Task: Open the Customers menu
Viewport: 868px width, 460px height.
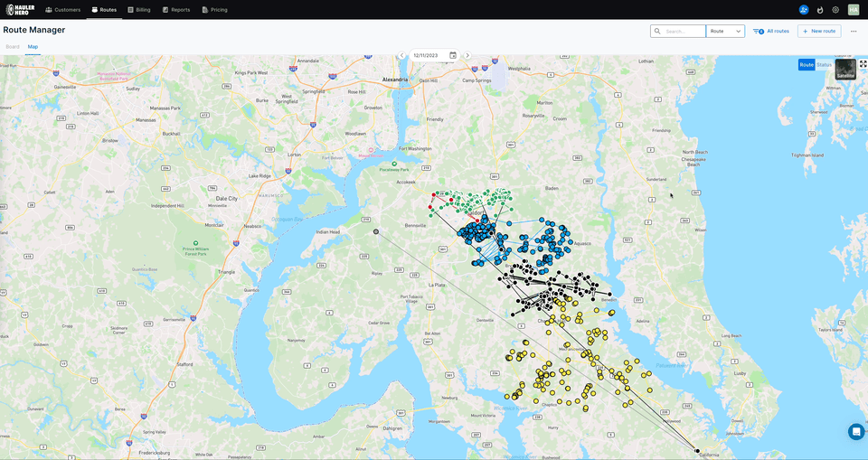Action: 62,9
